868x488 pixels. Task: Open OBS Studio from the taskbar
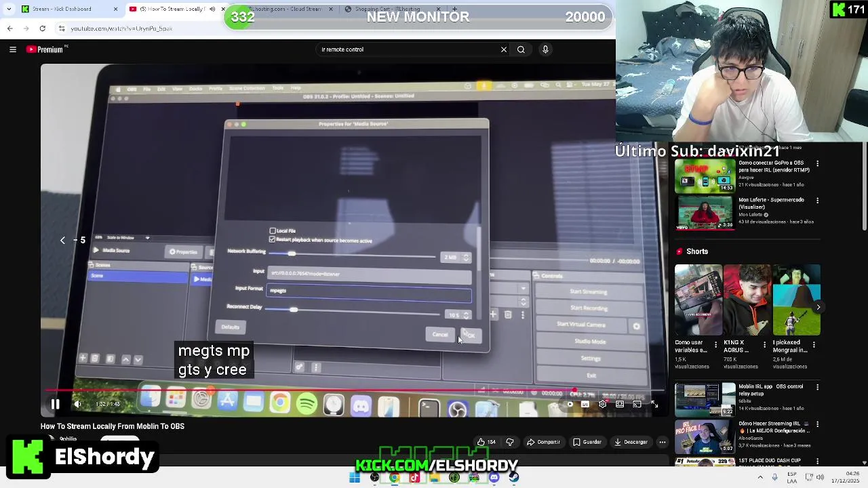tap(374, 477)
